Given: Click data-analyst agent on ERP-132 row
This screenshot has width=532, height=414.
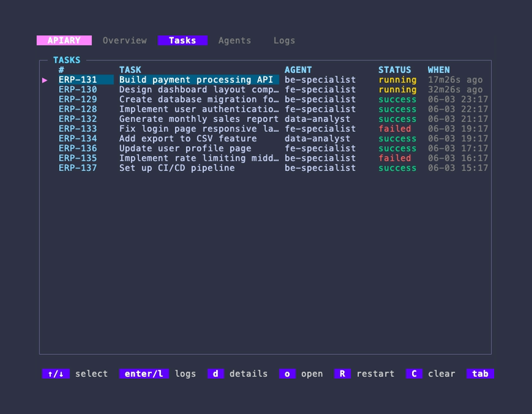Looking at the screenshot, I should pos(317,119).
